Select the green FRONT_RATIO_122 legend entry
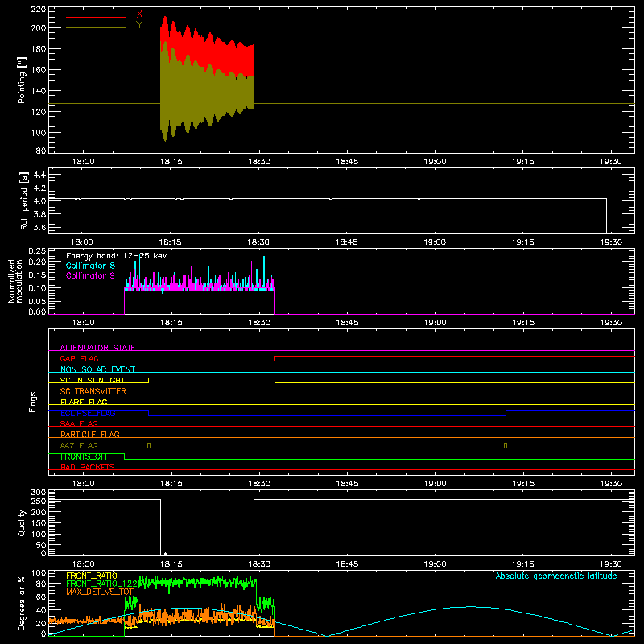The width and height of the screenshot is (644, 644). click(x=101, y=584)
